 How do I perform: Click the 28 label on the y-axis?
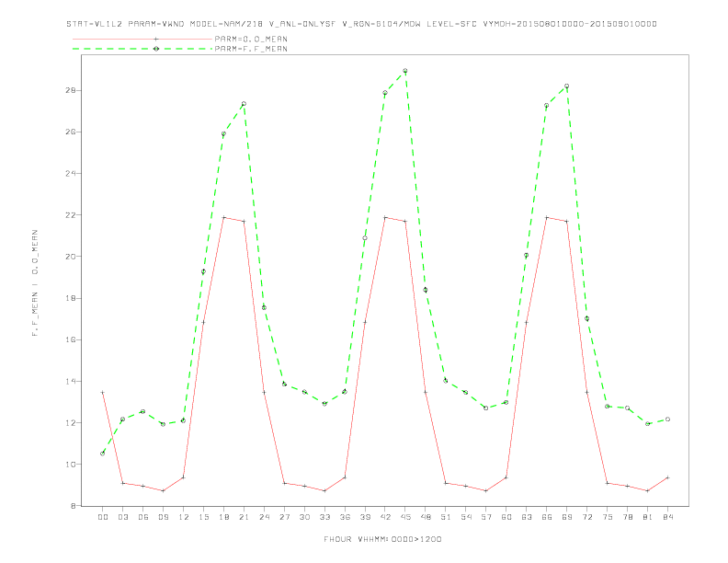coord(71,90)
